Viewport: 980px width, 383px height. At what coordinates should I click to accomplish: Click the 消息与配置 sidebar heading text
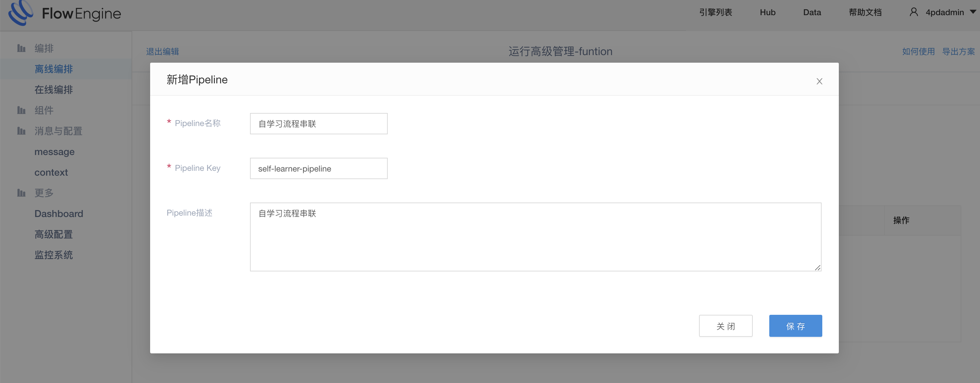[x=59, y=131]
